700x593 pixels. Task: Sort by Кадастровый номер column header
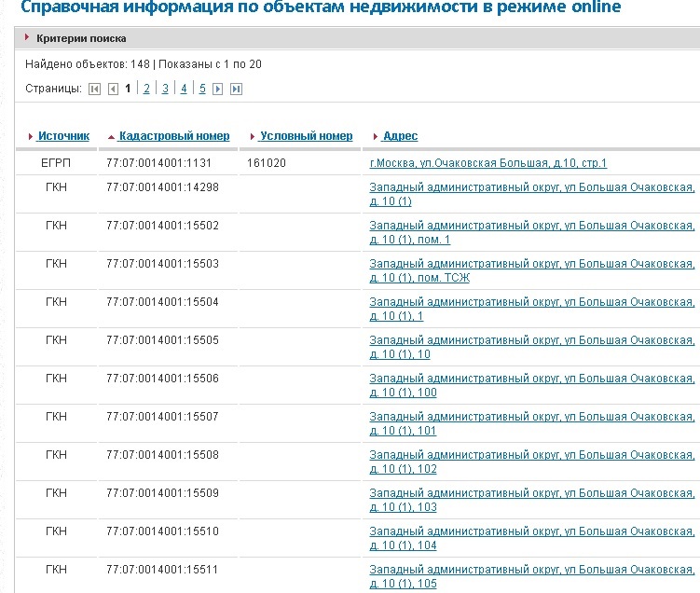173,136
